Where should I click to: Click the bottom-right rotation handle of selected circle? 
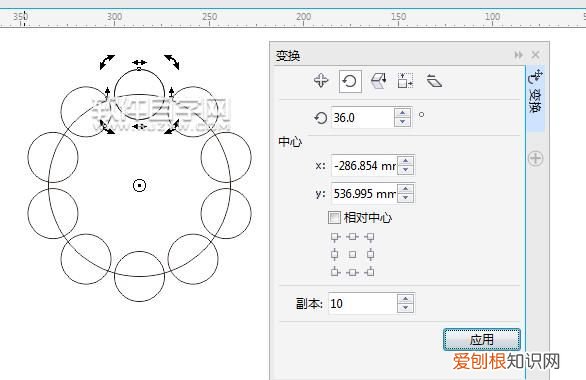[172, 127]
